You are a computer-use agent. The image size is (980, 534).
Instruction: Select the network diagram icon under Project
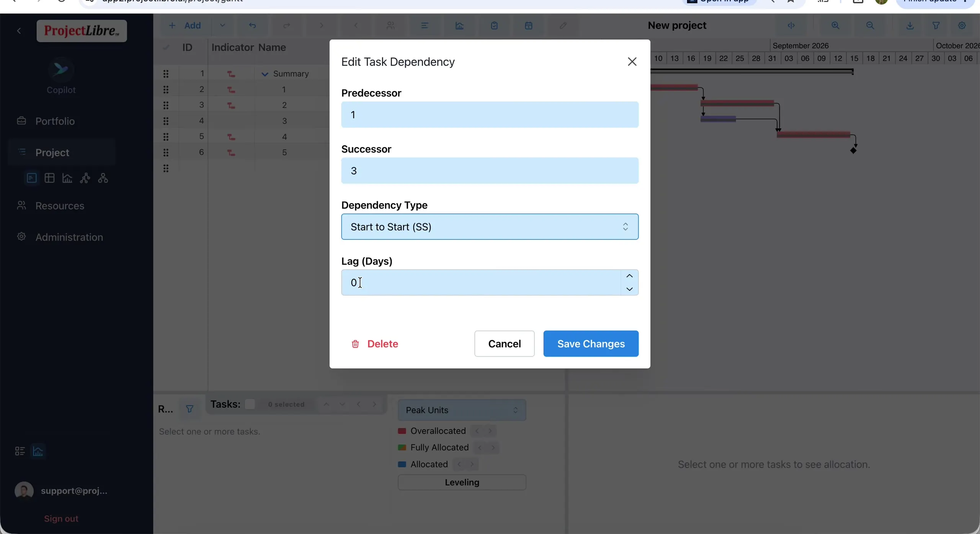point(85,178)
